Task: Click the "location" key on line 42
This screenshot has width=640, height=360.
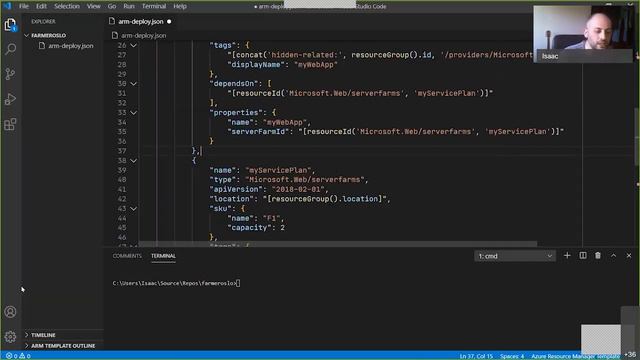Action: pos(232,199)
